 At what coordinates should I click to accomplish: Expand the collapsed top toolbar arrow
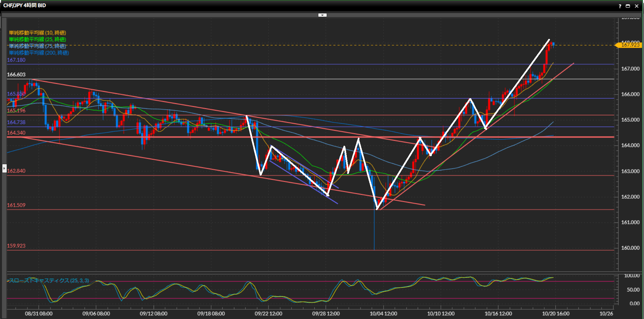click(322, 15)
